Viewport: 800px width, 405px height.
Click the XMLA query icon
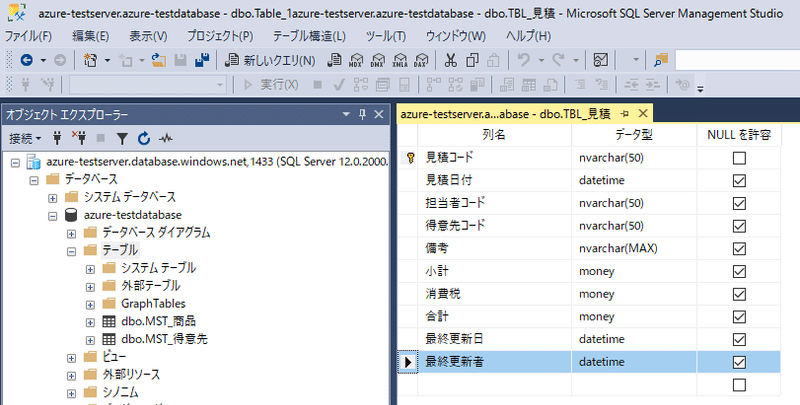coord(399,60)
